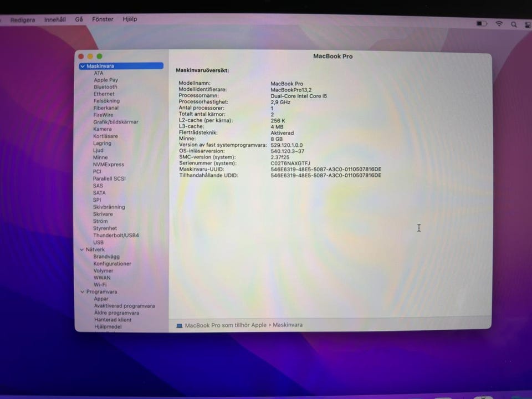Select PCI in the sidebar
Viewport: 532px width, 399px height.
click(97, 172)
